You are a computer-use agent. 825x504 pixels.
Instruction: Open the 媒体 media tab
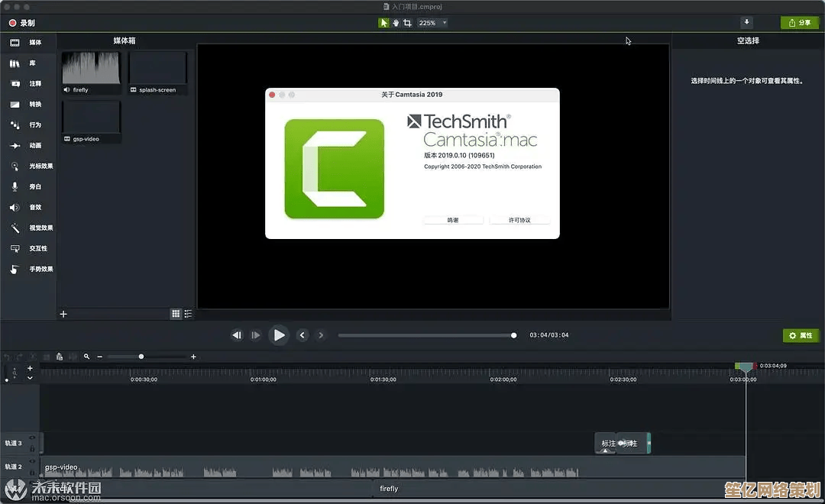(x=27, y=43)
